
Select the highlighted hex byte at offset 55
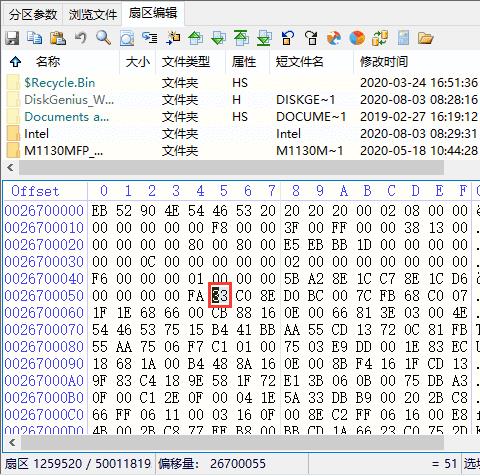(x=220, y=296)
